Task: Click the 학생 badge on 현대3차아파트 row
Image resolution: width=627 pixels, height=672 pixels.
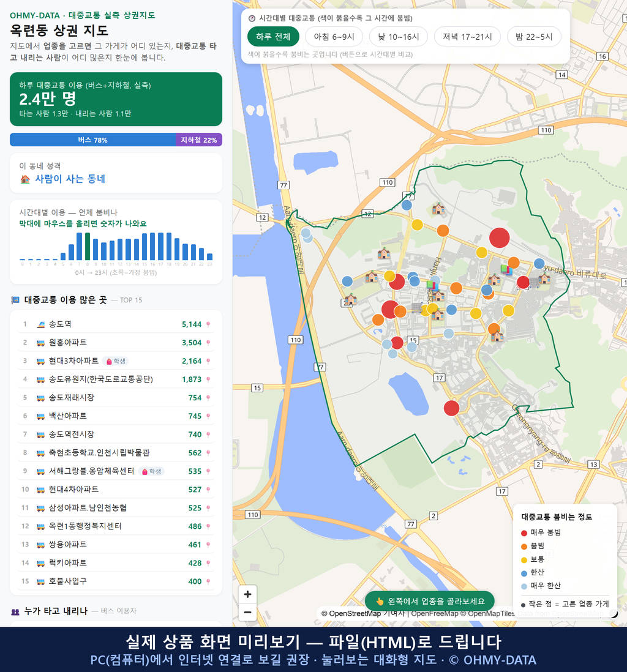Action: [x=116, y=361]
